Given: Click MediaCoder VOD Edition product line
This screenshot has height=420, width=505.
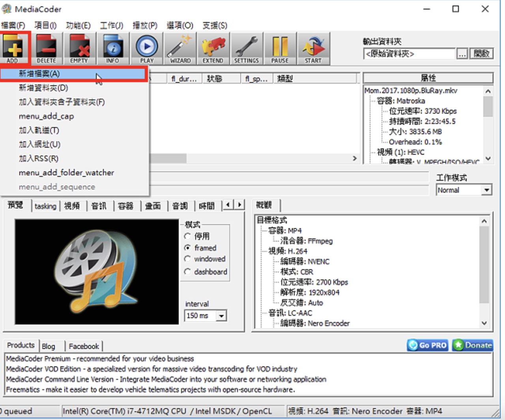Looking at the screenshot, I should pyautogui.click(x=151, y=369).
